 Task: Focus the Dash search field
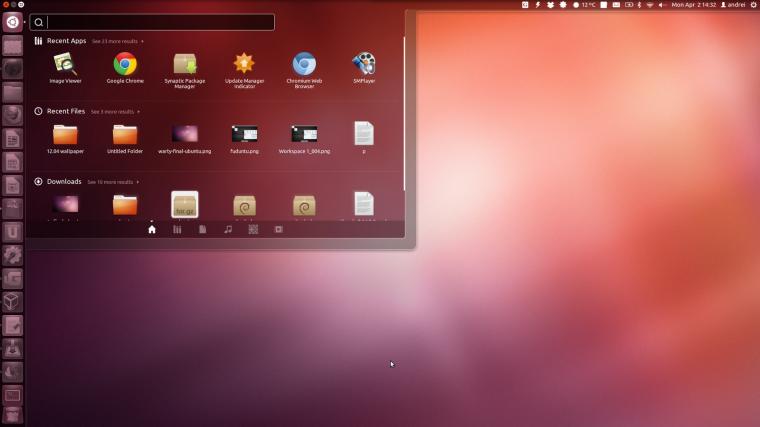tap(152, 22)
